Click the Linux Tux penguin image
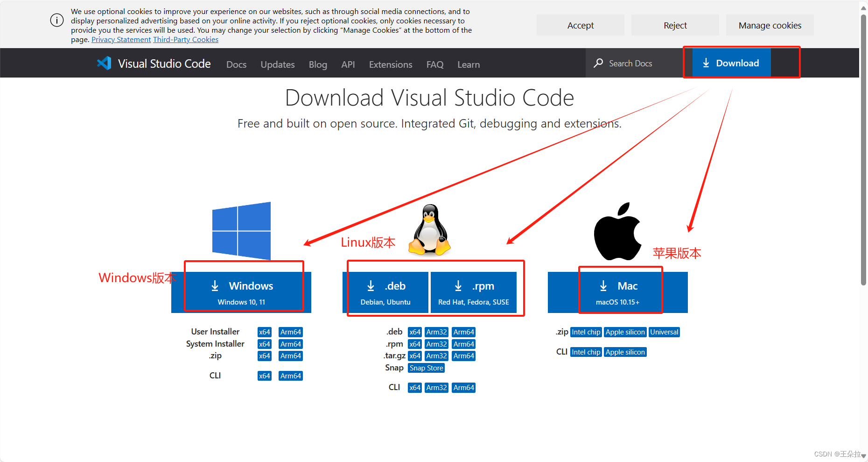 (430, 229)
